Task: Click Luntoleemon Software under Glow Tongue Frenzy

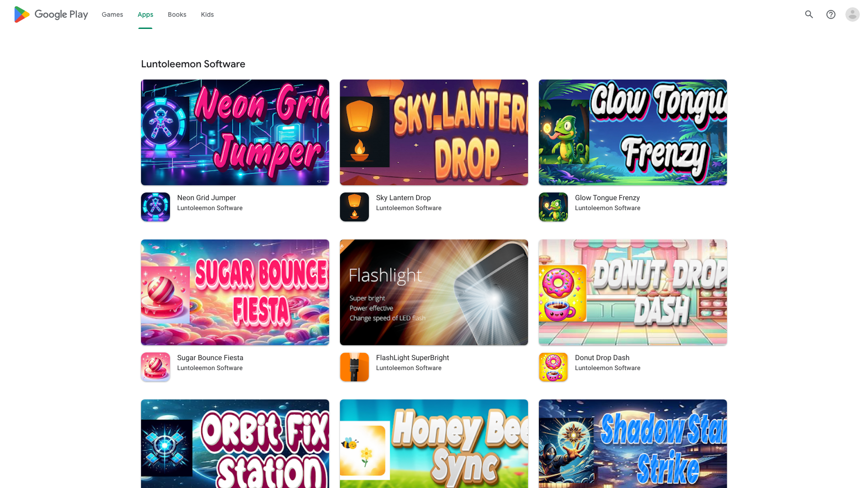Action: point(608,208)
